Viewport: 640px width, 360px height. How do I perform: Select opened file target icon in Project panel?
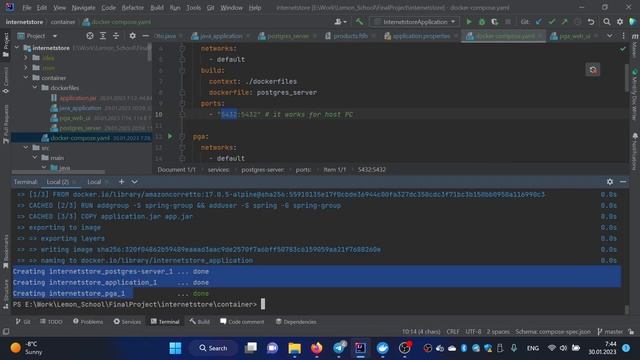coord(90,36)
